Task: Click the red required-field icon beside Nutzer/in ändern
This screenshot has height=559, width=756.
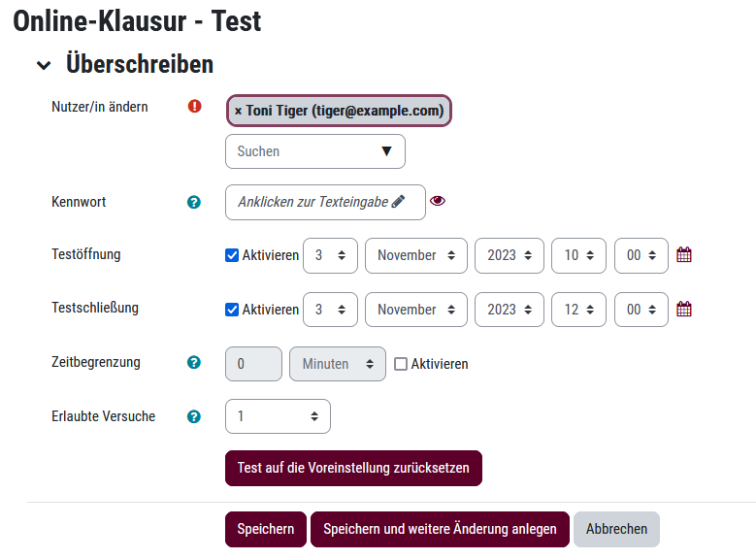Action: 194,106
